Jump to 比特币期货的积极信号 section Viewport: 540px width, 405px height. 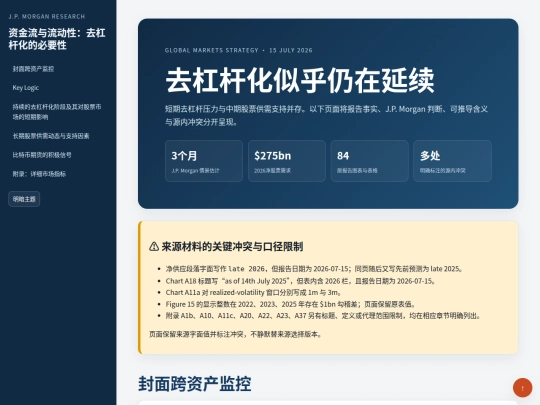pyautogui.click(x=42, y=155)
